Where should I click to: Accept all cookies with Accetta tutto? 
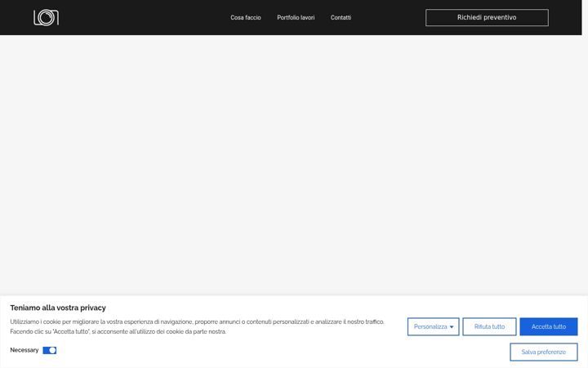[x=549, y=326]
